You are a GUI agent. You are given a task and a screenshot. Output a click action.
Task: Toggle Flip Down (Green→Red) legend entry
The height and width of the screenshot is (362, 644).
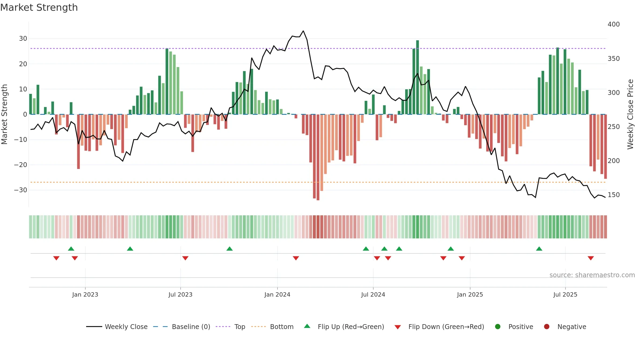pos(439,327)
